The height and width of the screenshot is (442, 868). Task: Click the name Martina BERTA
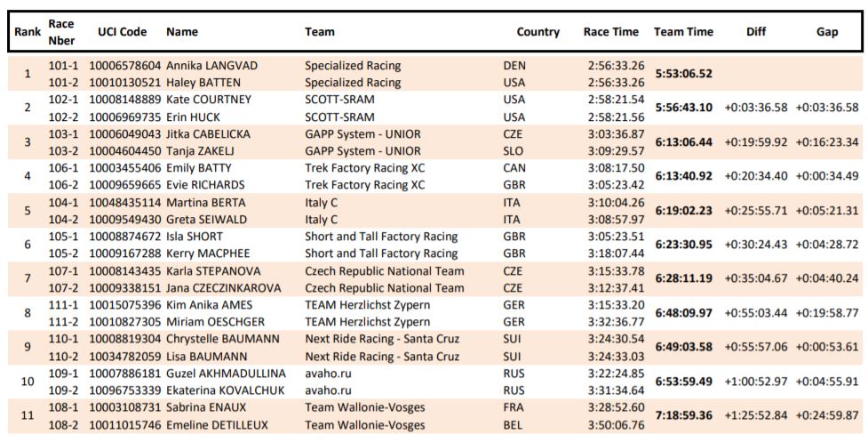click(x=206, y=203)
